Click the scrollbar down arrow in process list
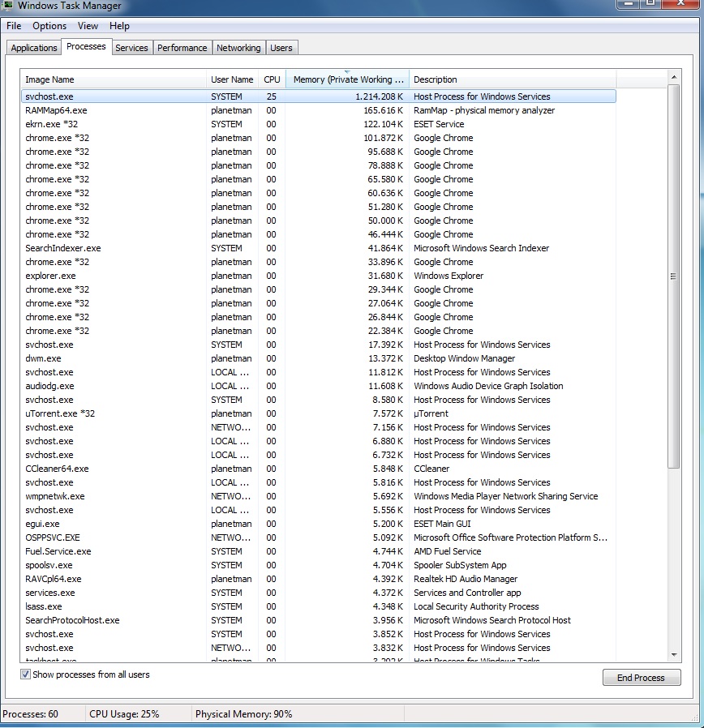This screenshot has height=728, width=704. [674, 655]
